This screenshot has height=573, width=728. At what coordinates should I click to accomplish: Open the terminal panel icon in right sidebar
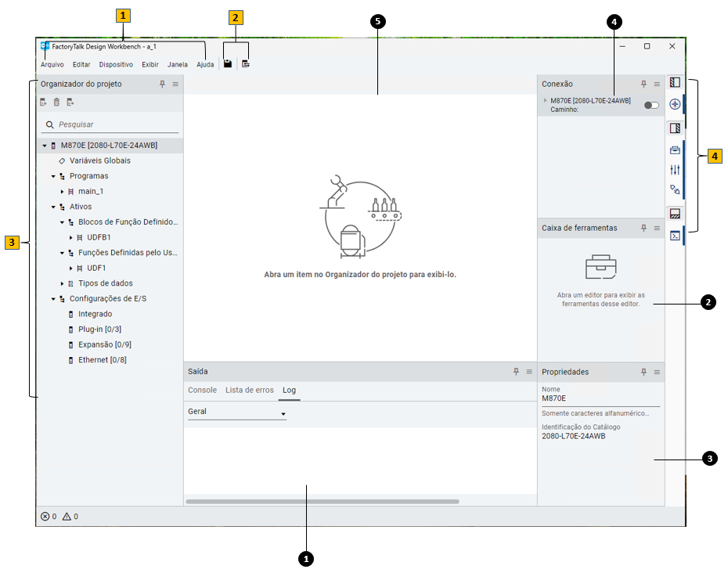pyautogui.click(x=675, y=235)
